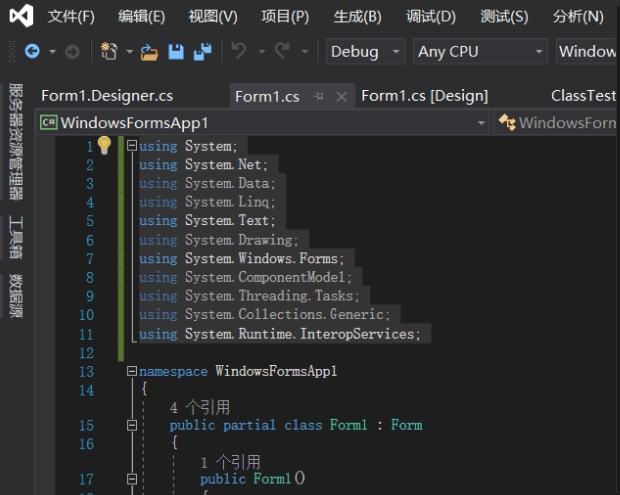Image resolution: width=620 pixels, height=495 pixels.
Task: Open the 测试(S) menu
Action: [504, 17]
